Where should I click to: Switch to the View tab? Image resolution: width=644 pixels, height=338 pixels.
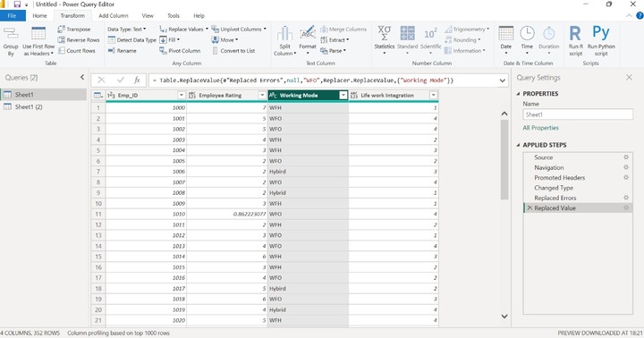148,15
